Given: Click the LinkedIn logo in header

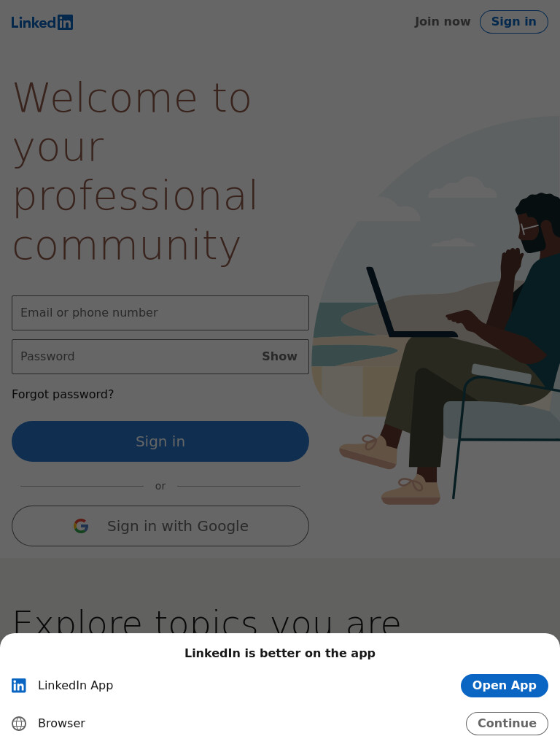Looking at the screenshot, I should (x=42, y=23).
